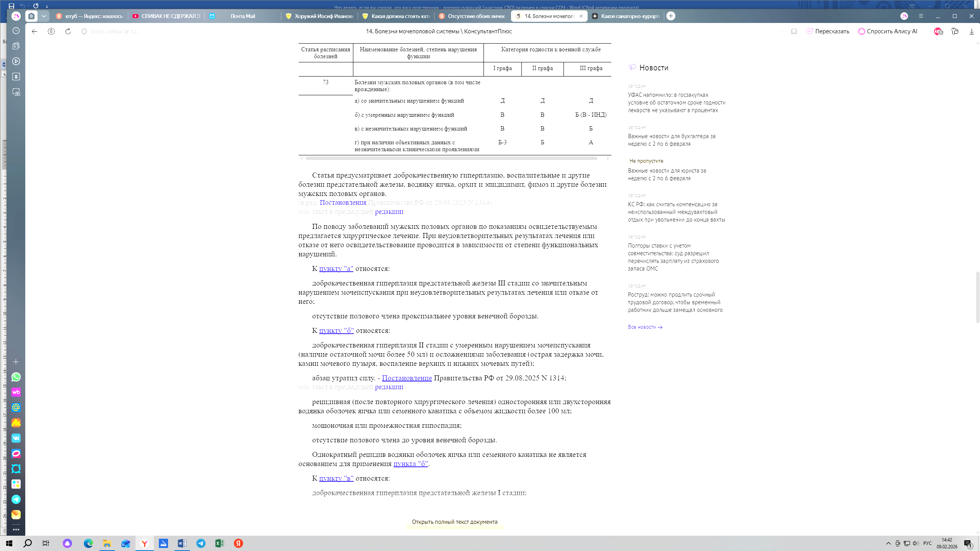Click the table horizontal scrollbar

click(x=451, y=158)
